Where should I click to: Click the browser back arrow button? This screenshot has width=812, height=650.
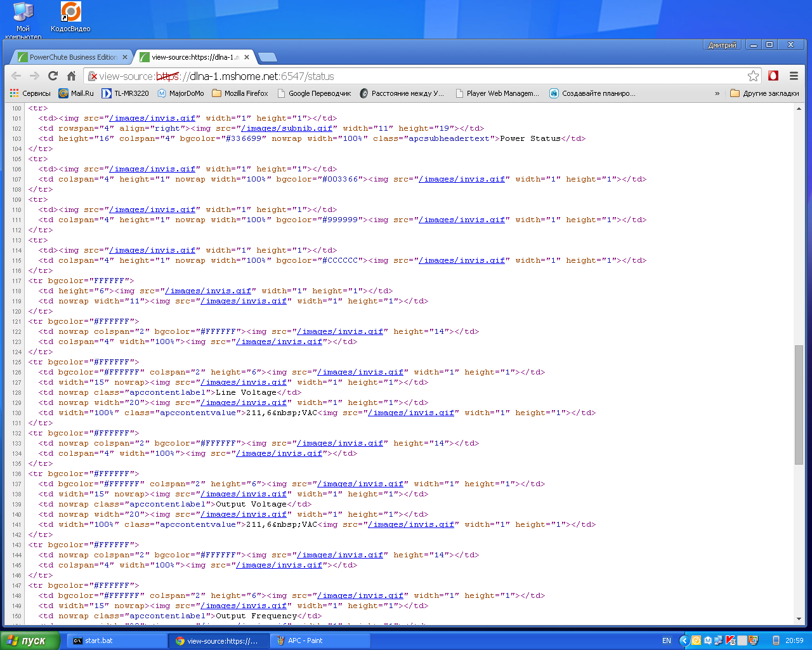pos(16,76)
